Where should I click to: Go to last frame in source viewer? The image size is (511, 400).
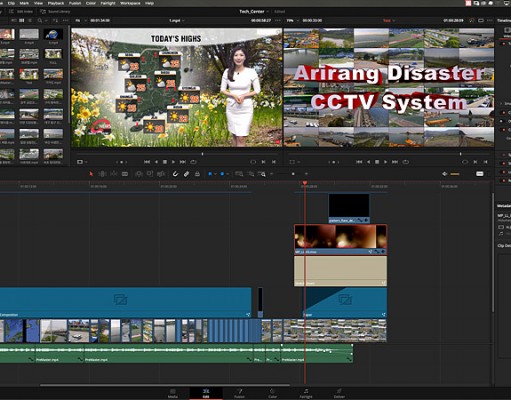point(183,162)
